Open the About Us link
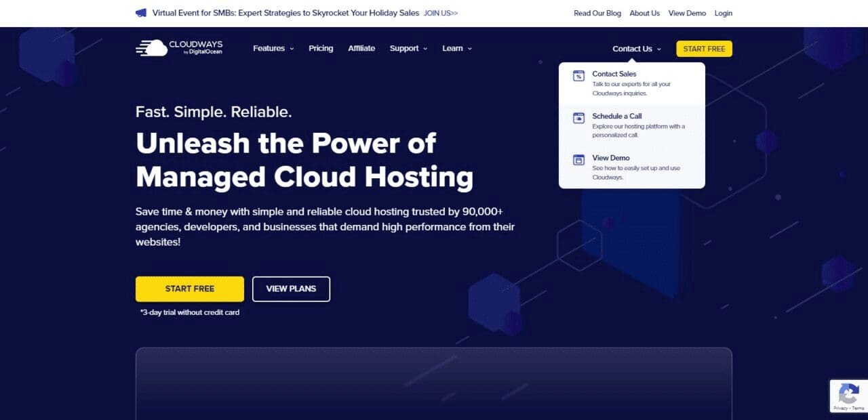 coord(644,13)
